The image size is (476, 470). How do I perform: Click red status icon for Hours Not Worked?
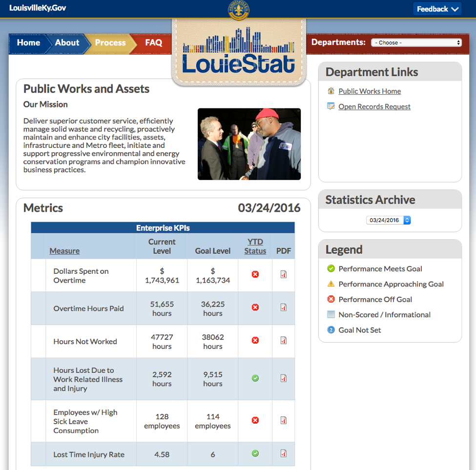pos(255,341)
